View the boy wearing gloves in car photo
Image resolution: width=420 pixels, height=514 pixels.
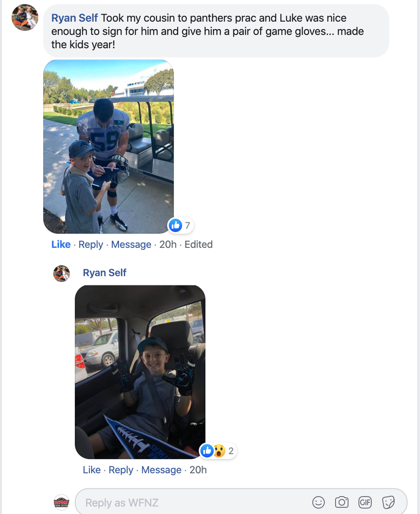(x=140, y=372)
